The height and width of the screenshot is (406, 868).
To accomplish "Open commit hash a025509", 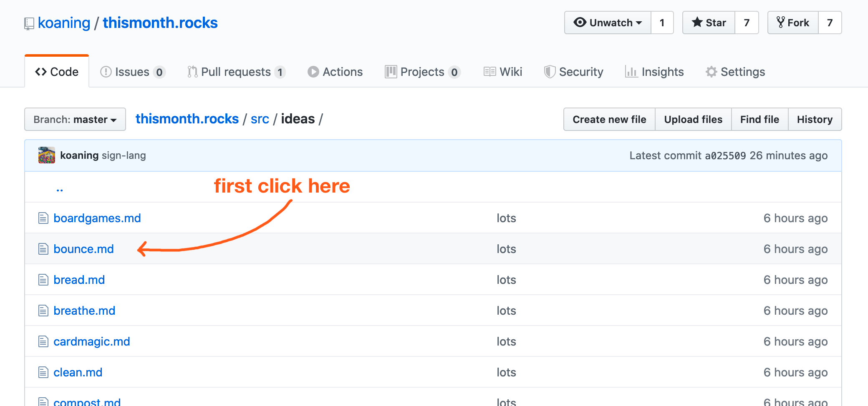I will tap(725, 155).
